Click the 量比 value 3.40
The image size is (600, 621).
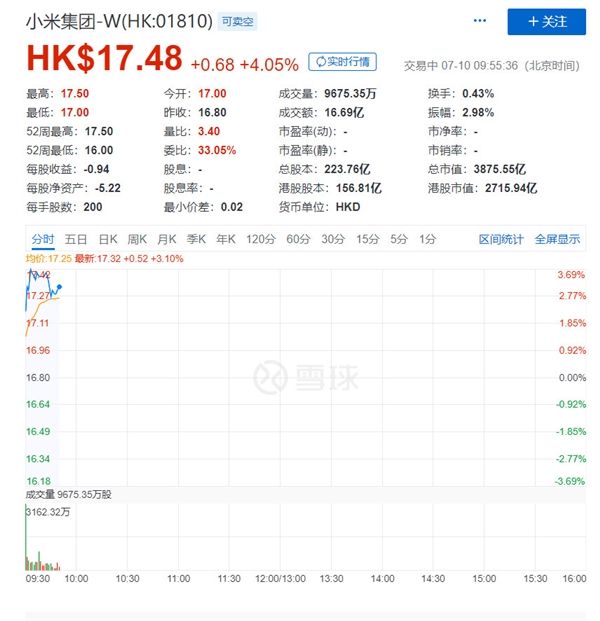209,131
